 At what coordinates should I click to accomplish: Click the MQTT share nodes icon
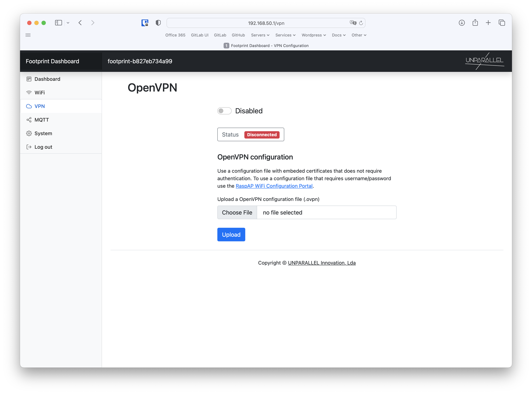[x=29, y=120]
